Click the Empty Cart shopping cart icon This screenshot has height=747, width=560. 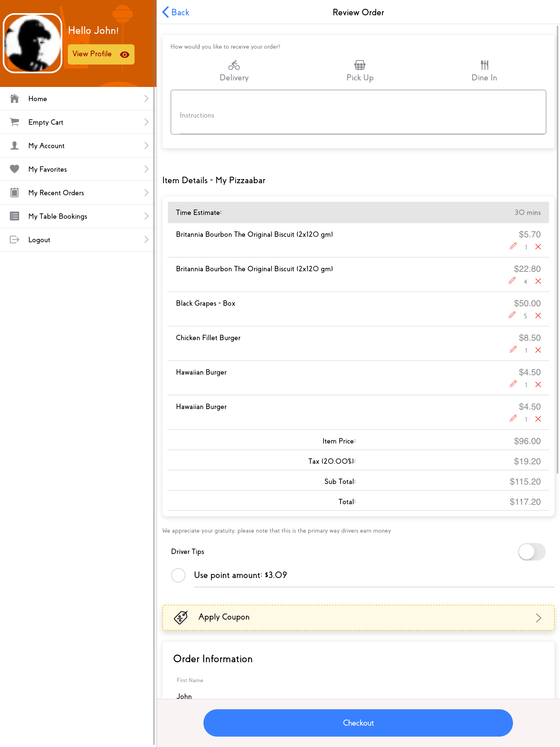click(14, 122)
